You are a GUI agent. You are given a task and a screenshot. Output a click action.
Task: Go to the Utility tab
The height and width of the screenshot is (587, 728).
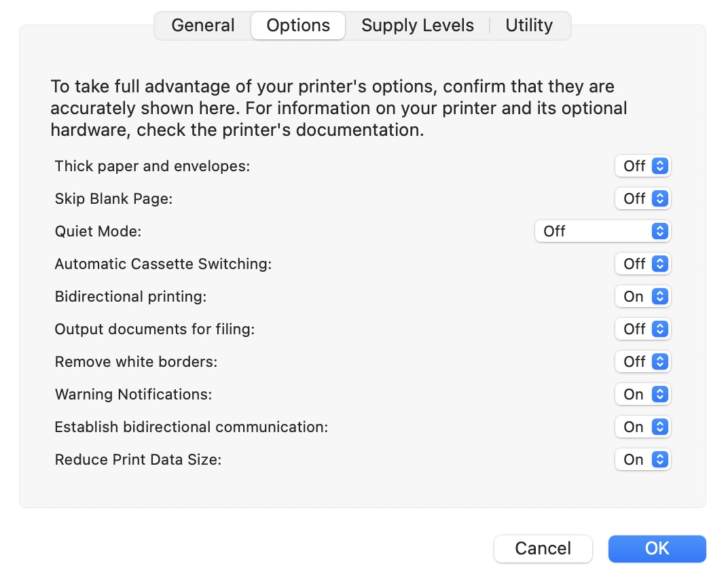529,26
